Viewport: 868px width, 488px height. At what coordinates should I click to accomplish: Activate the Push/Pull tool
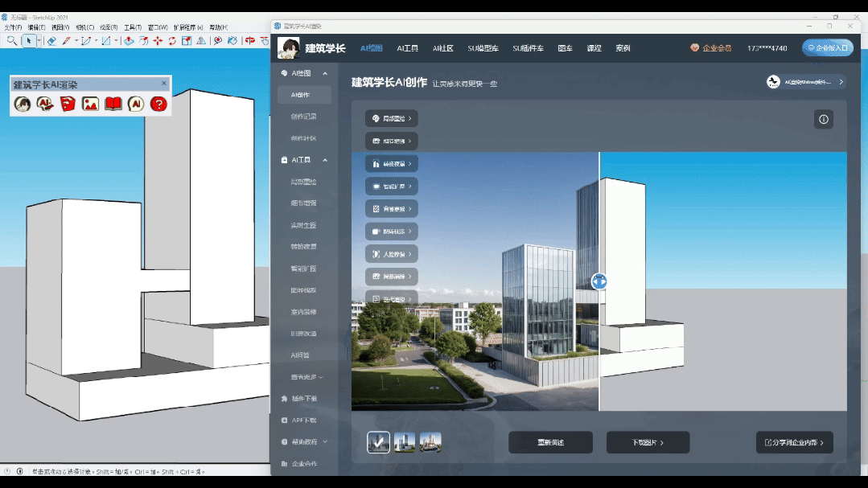click(129, 40)
